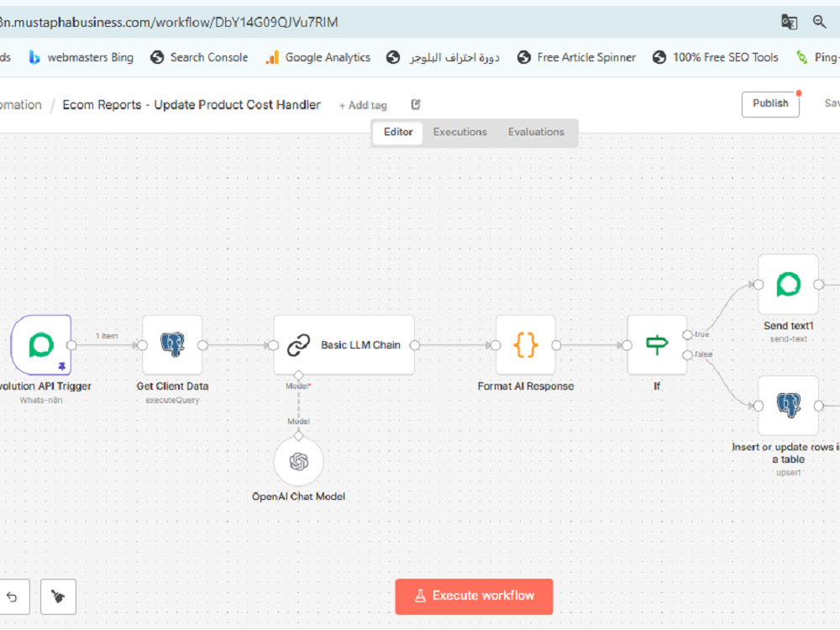Select the Basic LLM Chain node

344,345
